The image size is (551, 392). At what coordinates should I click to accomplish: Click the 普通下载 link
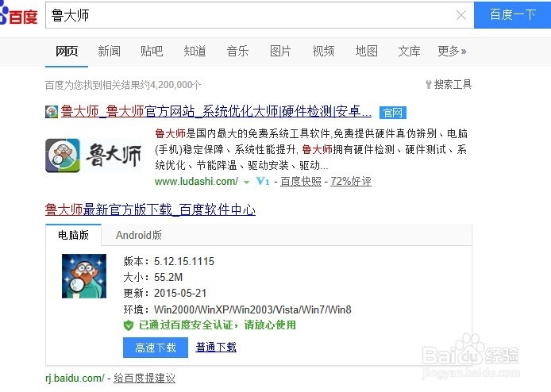pyautogui.click(x=216, y=348)
